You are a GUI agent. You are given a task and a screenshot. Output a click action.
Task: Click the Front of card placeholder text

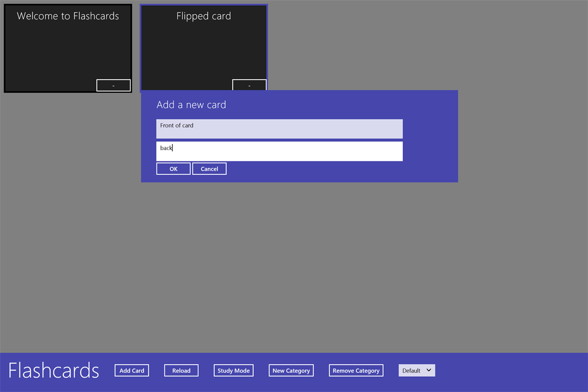pyautogui.click(x=176, y=126)
